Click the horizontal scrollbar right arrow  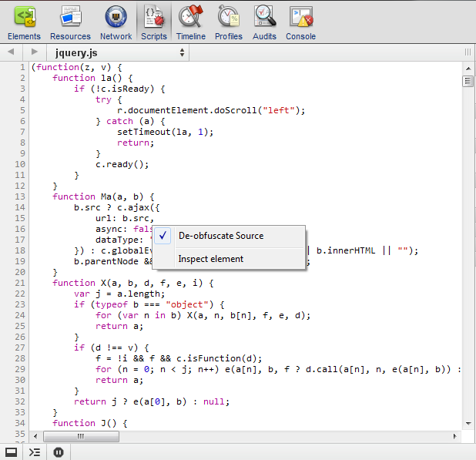454,437
